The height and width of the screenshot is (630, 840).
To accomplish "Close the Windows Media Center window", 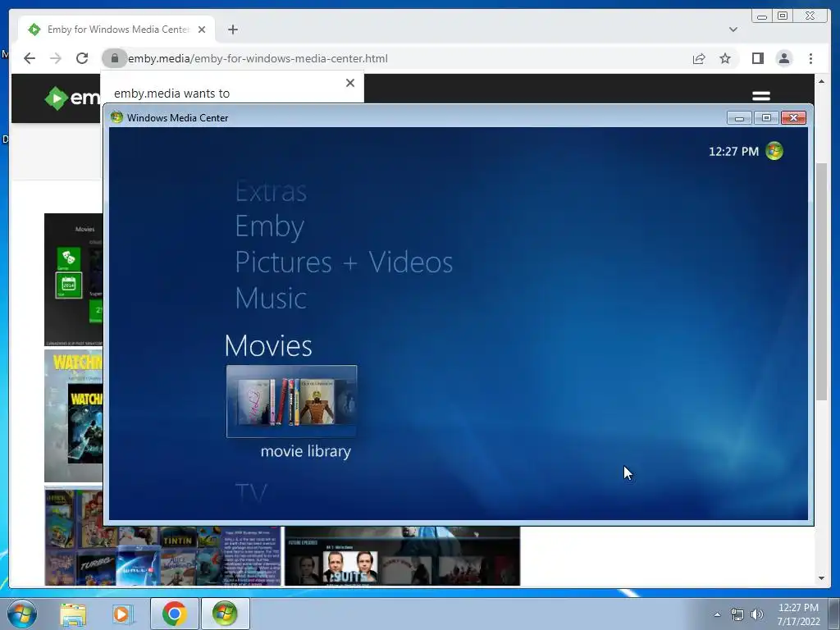I will coord(794,118).
